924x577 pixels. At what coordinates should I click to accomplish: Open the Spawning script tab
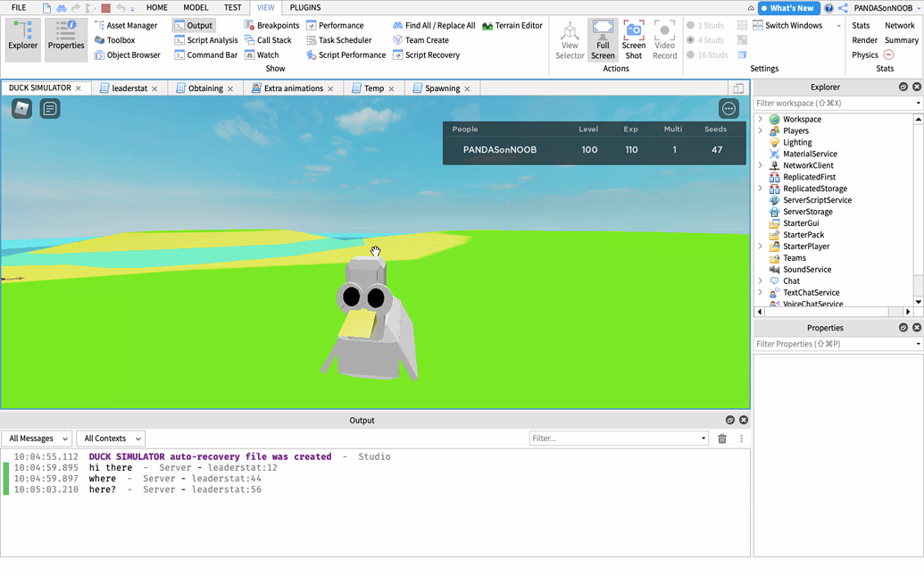442,88
